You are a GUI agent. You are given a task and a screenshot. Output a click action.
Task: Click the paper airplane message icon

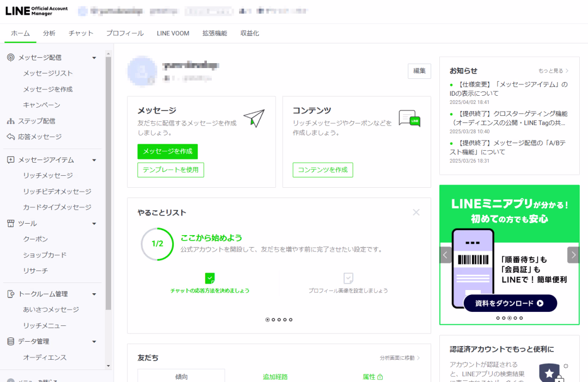tap(254, 118)
